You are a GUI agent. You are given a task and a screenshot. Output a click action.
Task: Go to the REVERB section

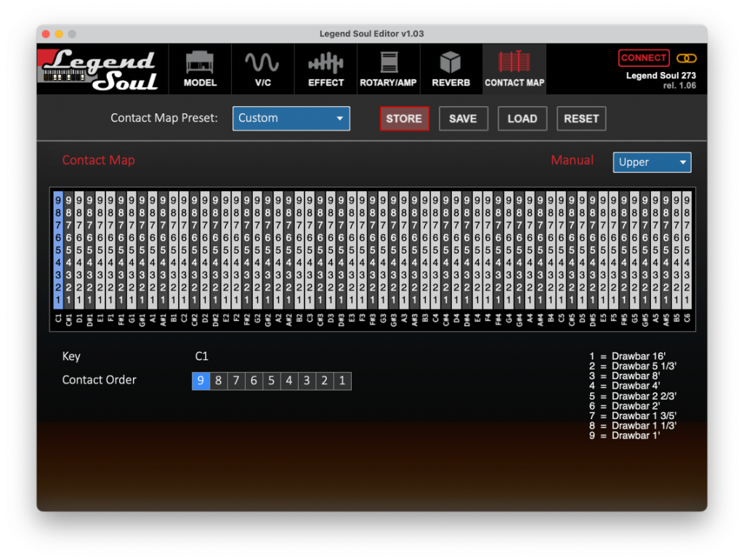451,69
